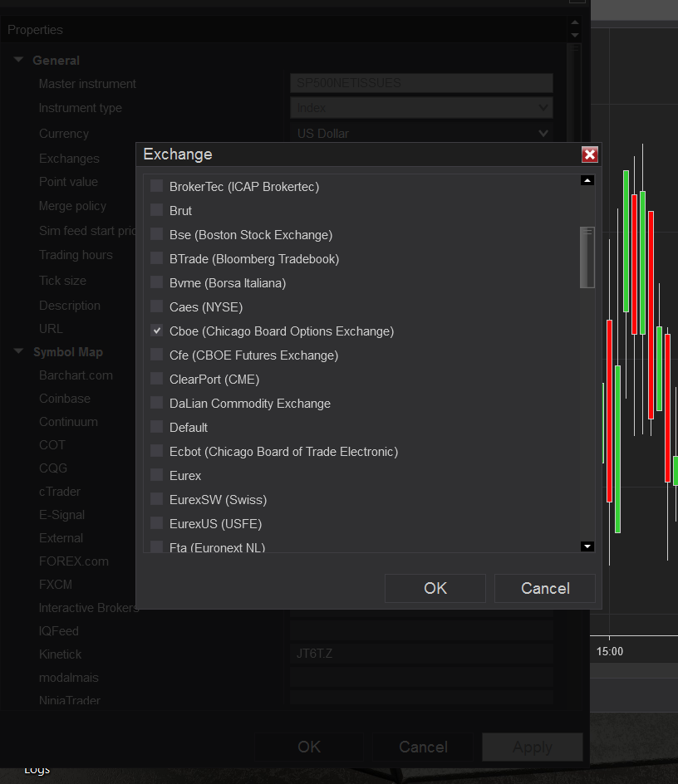Collapse the Symbol Map section

click(18, 351)
